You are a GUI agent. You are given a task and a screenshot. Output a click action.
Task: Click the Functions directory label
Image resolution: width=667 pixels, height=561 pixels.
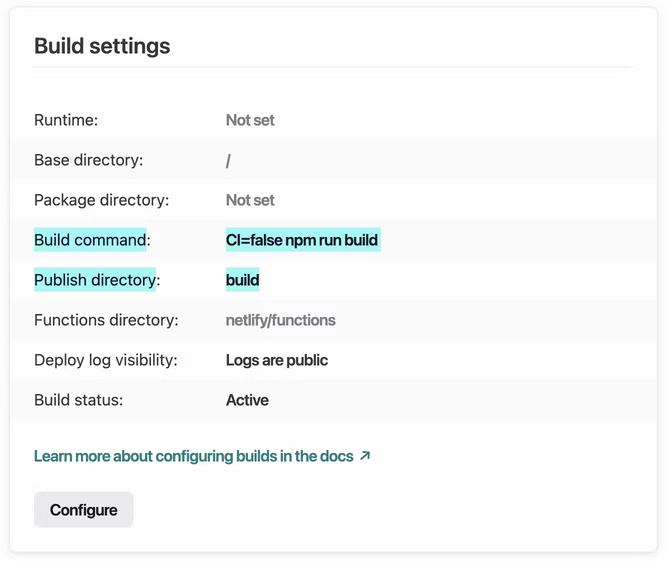coord(106,320)
